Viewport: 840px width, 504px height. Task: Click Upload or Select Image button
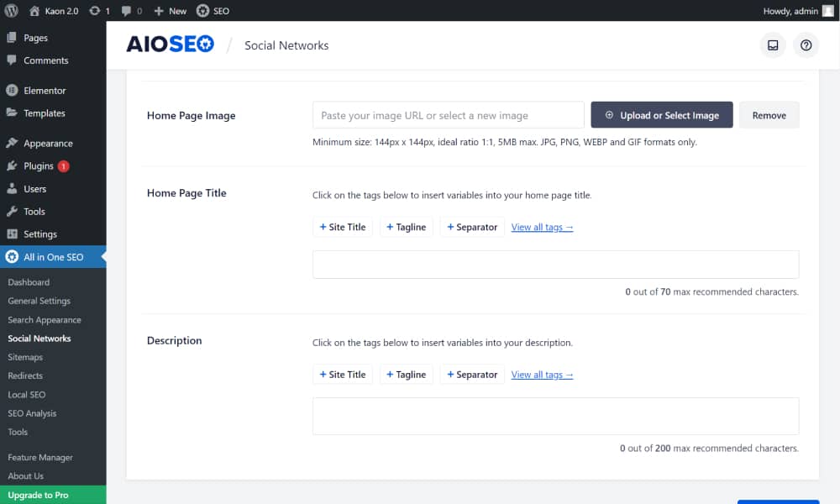coord(662,115)
